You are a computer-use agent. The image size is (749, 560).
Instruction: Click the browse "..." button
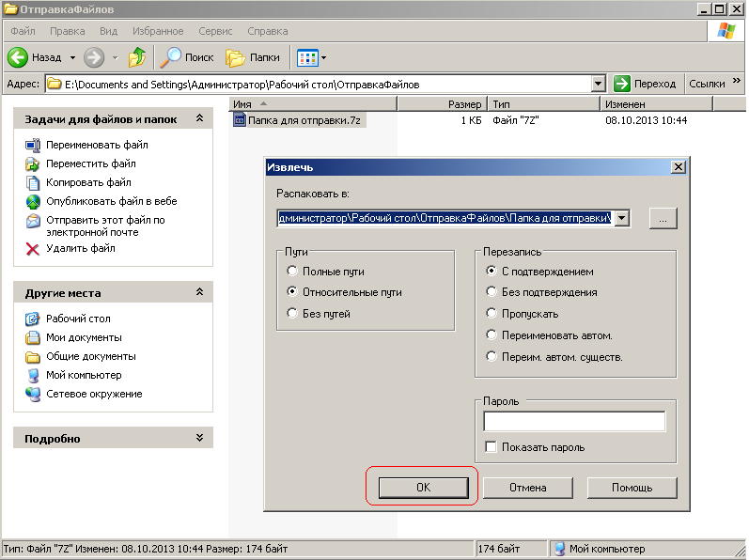click(x=663, y=219)
